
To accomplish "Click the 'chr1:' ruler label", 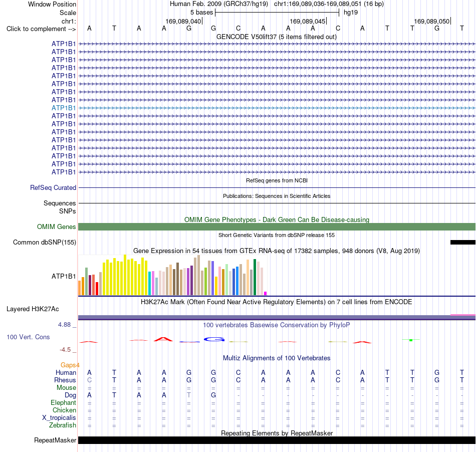I will click(x=69, y=21).
